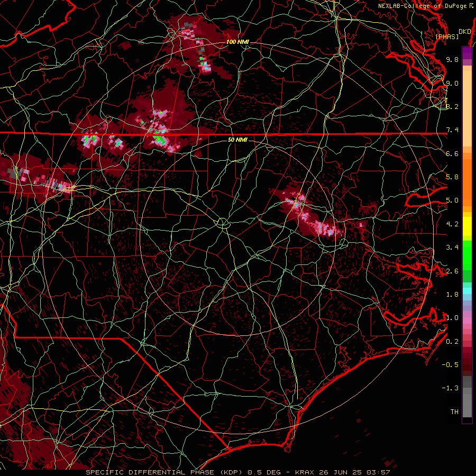This screenshot has width=476, height=476.
Task: Click the SPECIFIC DIFFERENTIAL PHASE (KDP) caption
Action: click(x=165, y=472)
